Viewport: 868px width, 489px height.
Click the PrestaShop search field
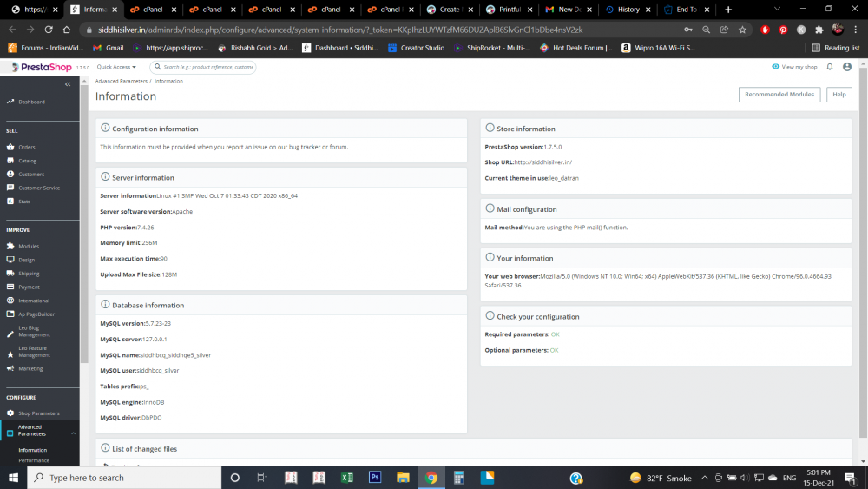[203, 67]
